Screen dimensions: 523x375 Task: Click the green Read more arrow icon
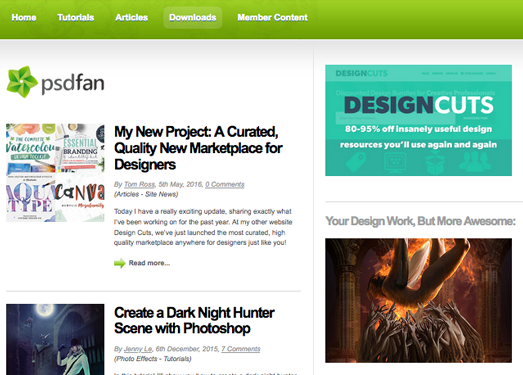pos(119,263)
